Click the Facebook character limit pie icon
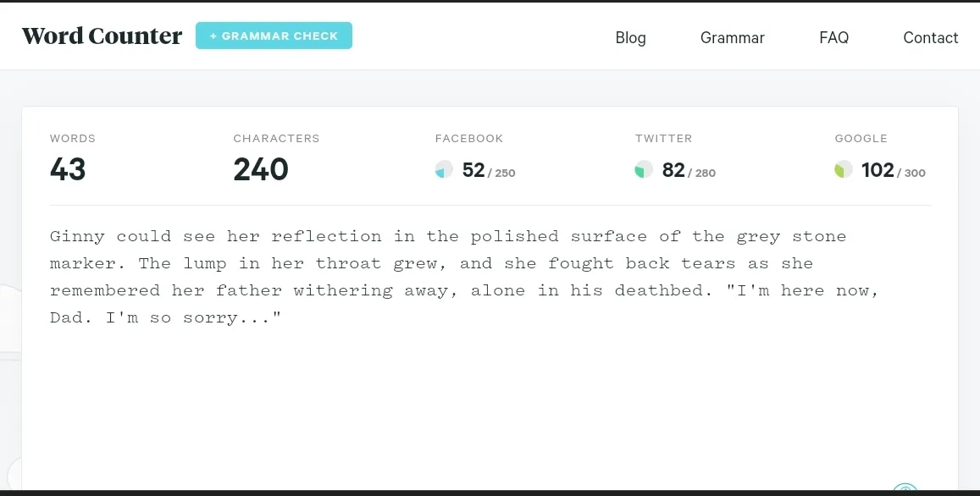Viewport: 980px width, 496px height. [444, 169]
